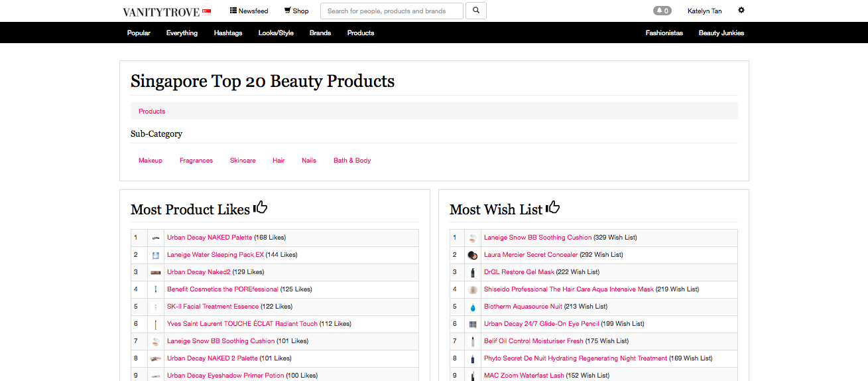Open Laneige Snow BB Cushion in Wish List
The height and width of the screenshot is (381, 868).
pyautogui.click(x=538, y=238)
